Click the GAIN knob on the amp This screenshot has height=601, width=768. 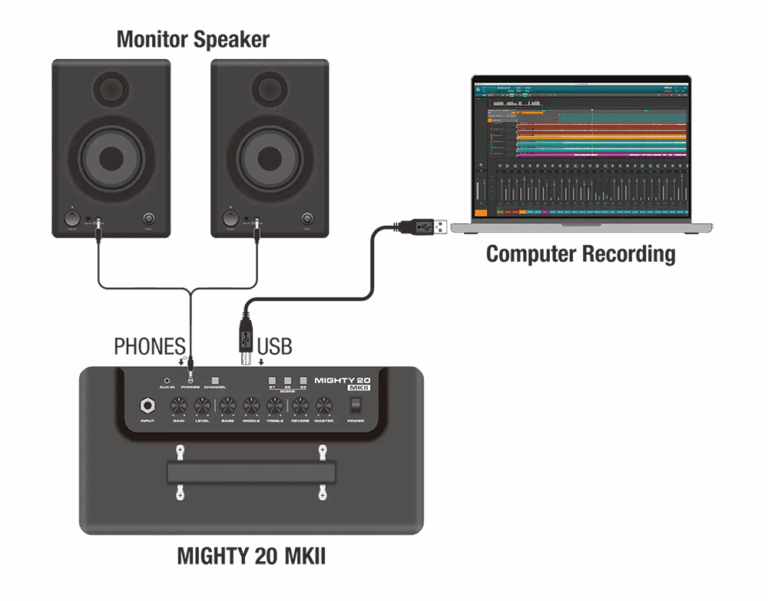click(178, 406)
